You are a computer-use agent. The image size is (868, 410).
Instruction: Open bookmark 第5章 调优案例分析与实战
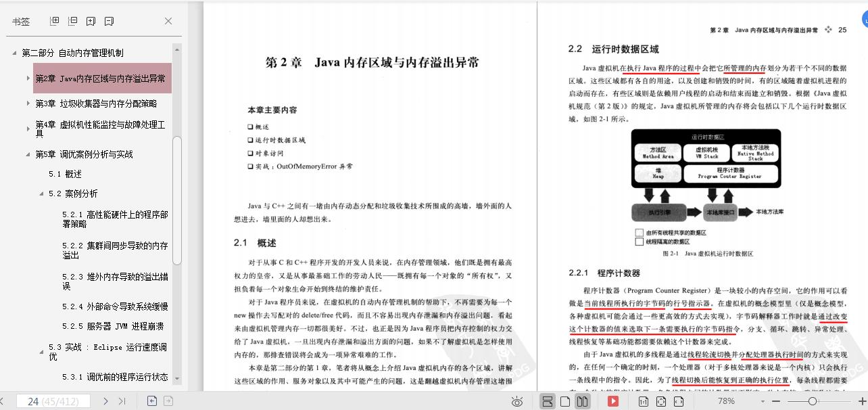click(84, 154)
